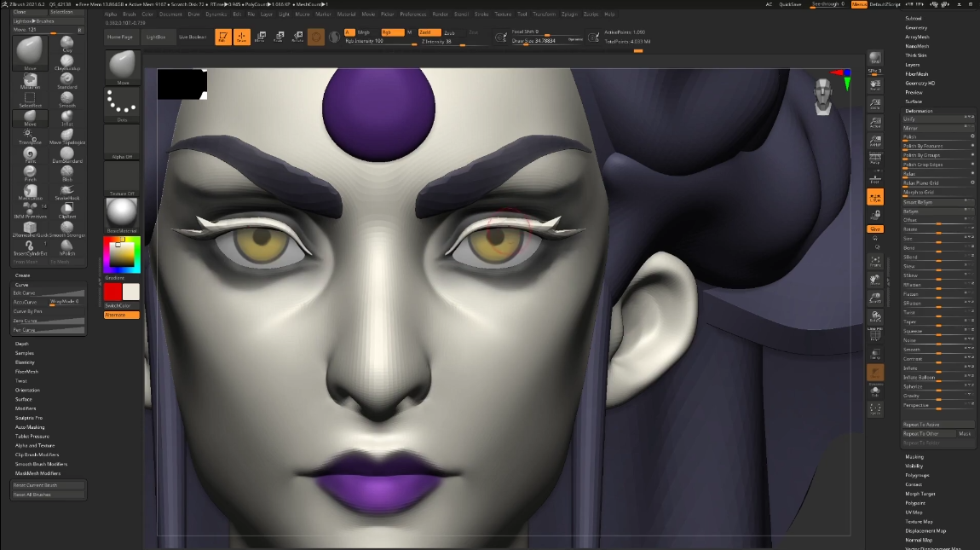Collapse the Deformation section
The width and height of the screenshot is (980, 550).
point(919,111)
